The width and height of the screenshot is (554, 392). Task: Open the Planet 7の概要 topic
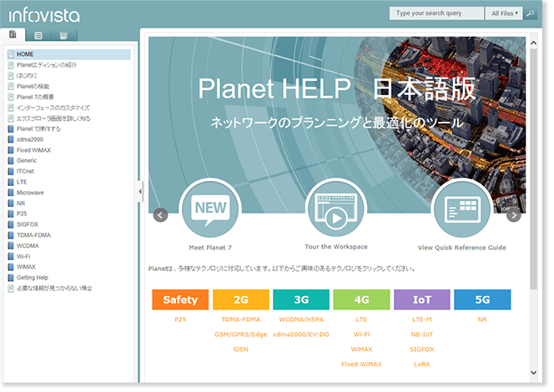(35, 97)
